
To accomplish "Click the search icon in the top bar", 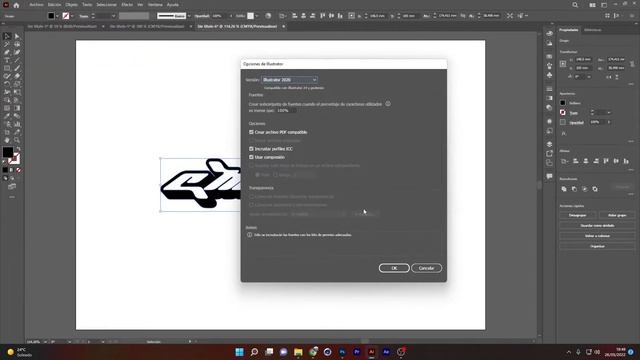I will (x=575, y=5).
